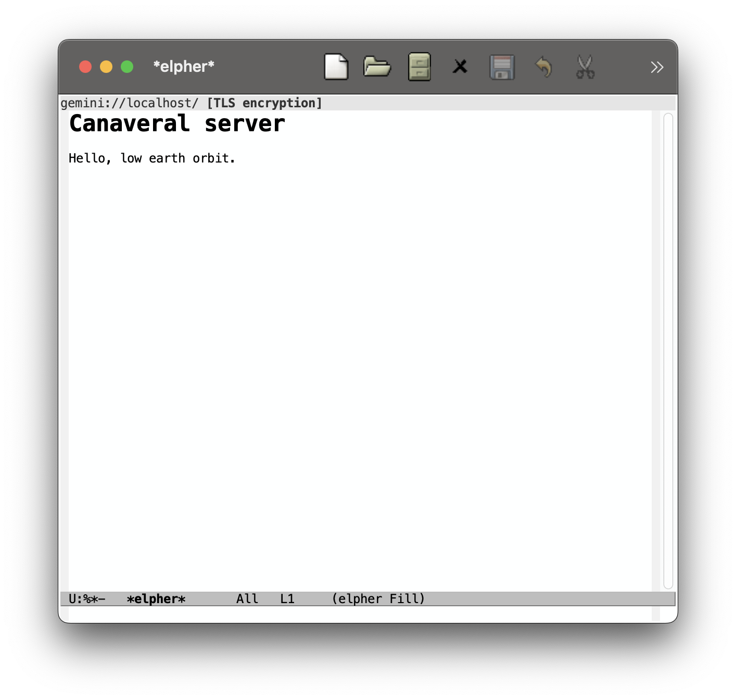
Task: Expand the toolbar overflow chevrons
Action: click(x=657, y=67)
